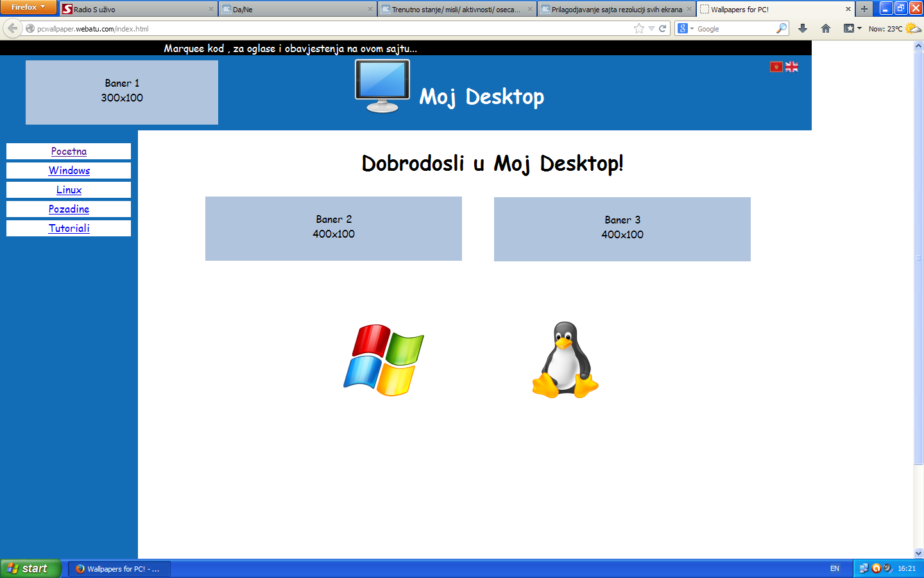This screenshot has height=578, width=924.
Task: Click the search magnifier icon
Action: 781,28
